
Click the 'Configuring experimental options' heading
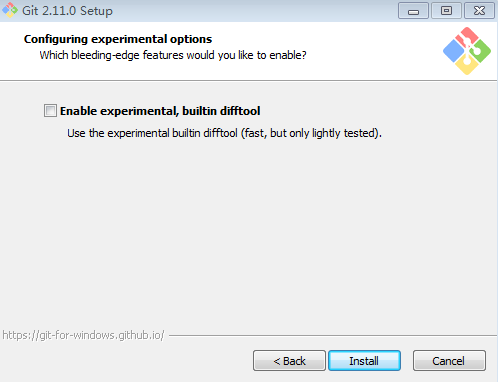pyautogui.click(x=118, y=39)
